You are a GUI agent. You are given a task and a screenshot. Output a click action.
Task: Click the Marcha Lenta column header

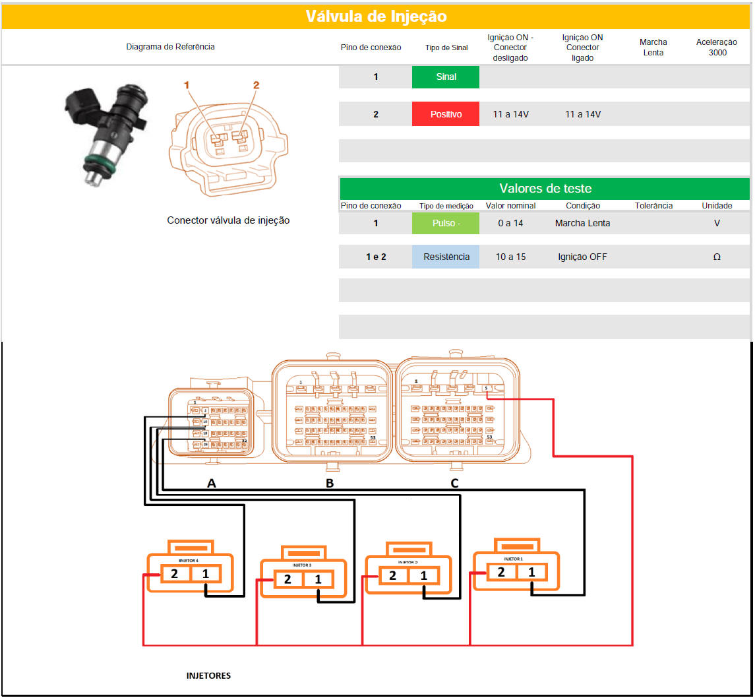tap(653, 47)
